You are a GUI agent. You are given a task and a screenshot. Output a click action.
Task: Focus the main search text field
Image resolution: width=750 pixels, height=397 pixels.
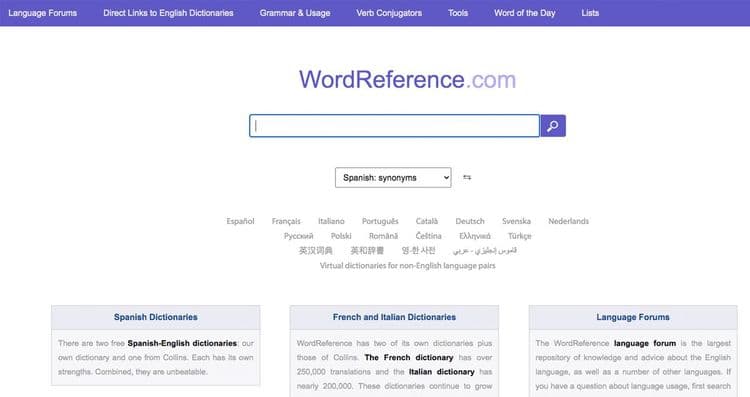click(x=394, y=126)
